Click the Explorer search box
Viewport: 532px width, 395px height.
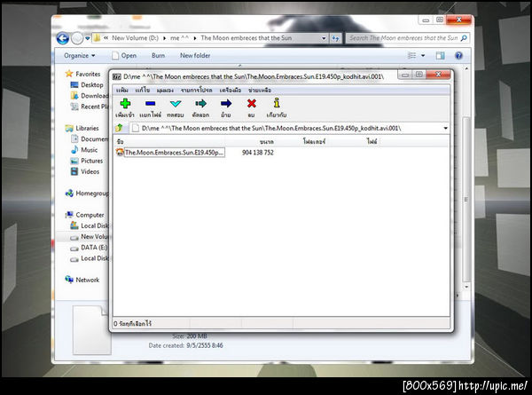click(403, 38)
